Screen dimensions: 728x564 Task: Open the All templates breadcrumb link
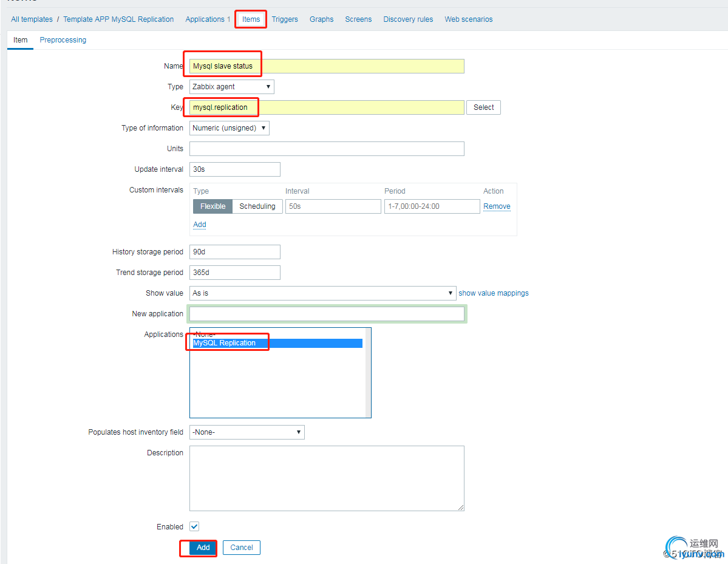pyautogui.click(x=32, y=19)
